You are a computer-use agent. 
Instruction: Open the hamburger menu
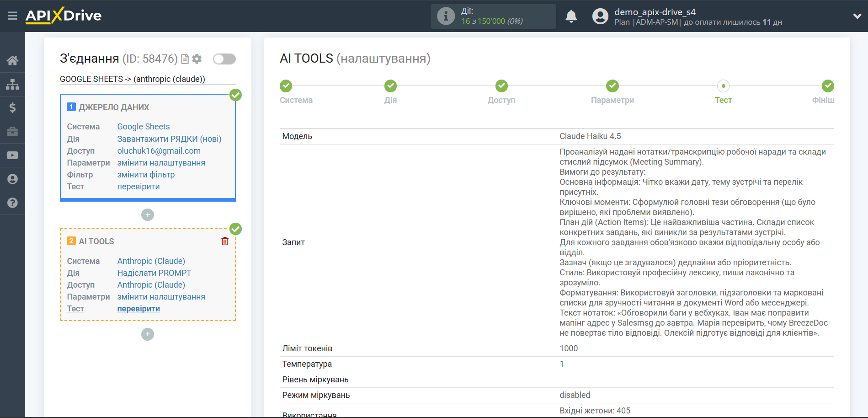tap(12, 16)
